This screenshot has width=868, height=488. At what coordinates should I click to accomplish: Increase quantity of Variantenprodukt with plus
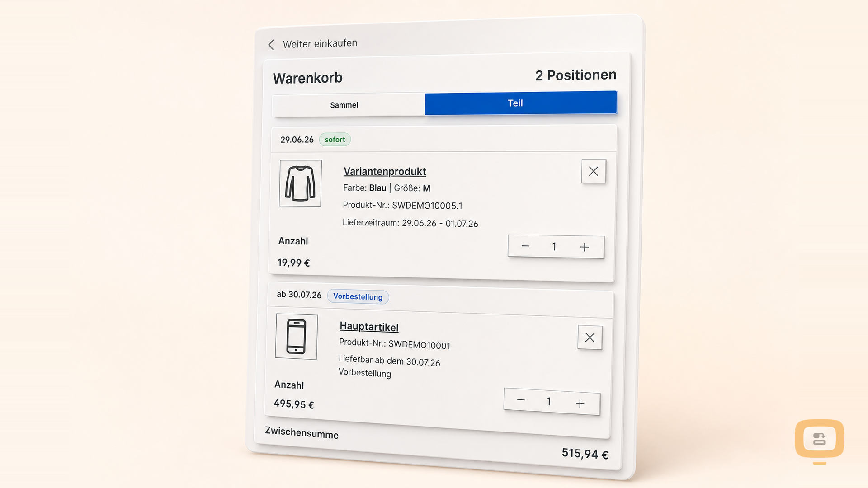point(585,247)
